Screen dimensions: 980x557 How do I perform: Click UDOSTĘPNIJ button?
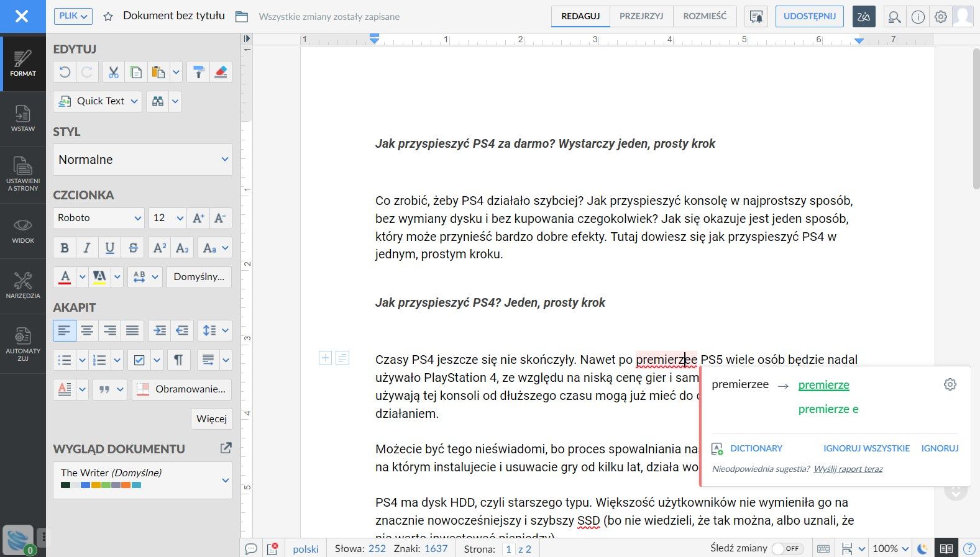(809, 16)
